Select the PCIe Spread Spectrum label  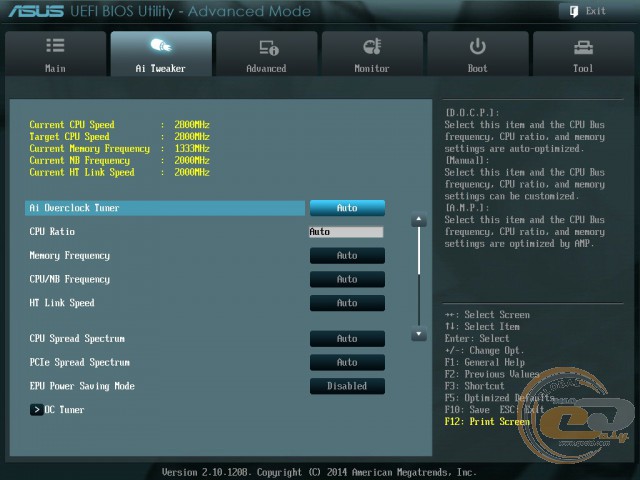pyautogui.click(x=80, y=362)
